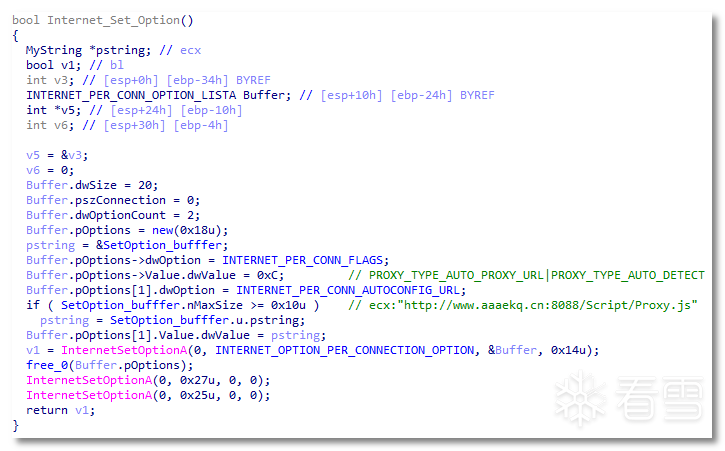Click the '[ebp-34h] BYREF' comment
The width and height of the screenshot is (725, 451).
pos(218,80)
